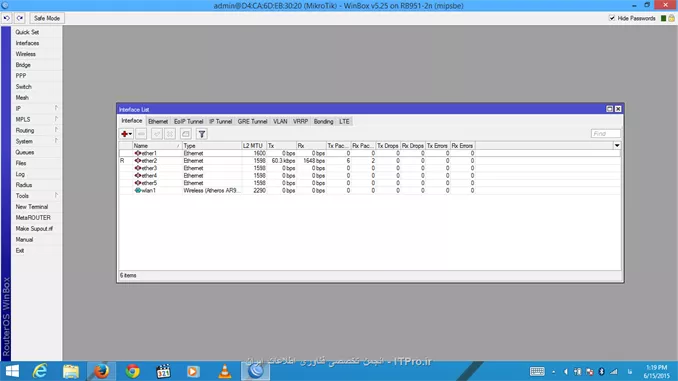Switch to the VRRP tab

coord(301,122)
